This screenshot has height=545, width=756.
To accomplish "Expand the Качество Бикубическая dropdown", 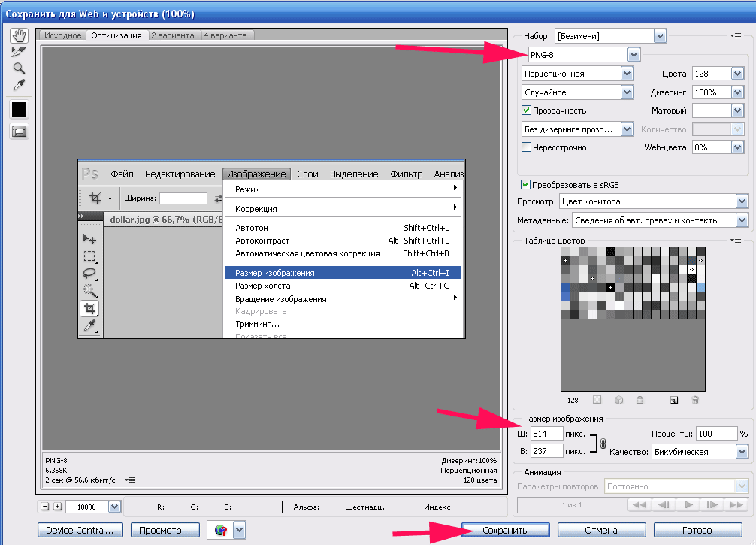I will click(x=742, y=452).
